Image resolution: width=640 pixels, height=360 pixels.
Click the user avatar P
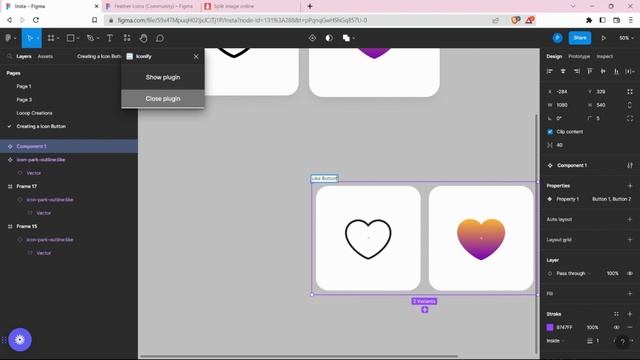click(x=557, y=38)
